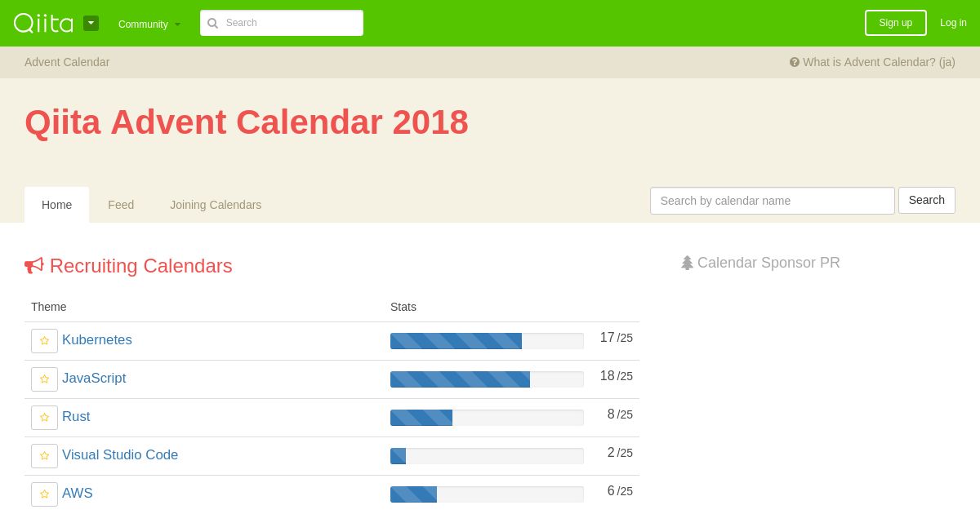Image resolution: width=980 pixels, height=514 pixels.
Task: Click the tree icon by Calendar Sponsor PR
Action: pos(687,263)
